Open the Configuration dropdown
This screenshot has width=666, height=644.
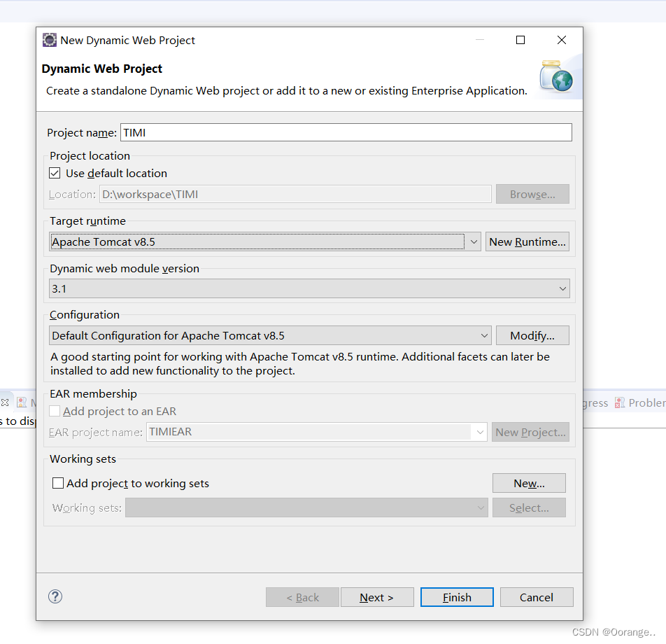coord(270,335)
